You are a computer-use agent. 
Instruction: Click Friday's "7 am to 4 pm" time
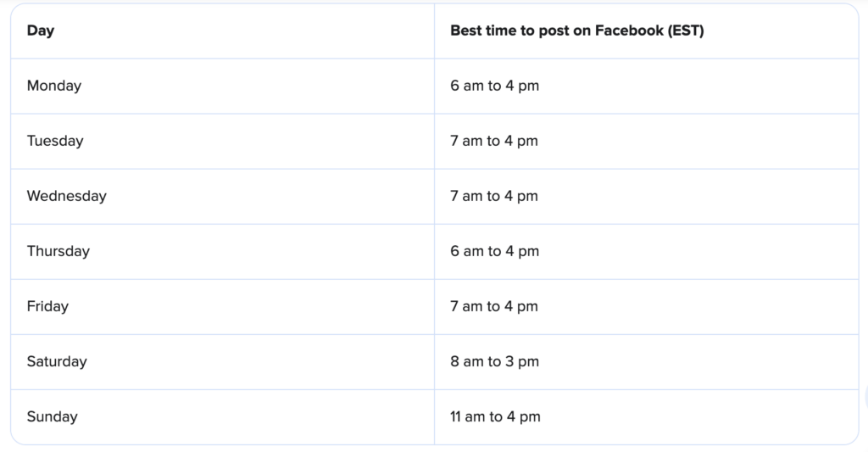[494, 306]
